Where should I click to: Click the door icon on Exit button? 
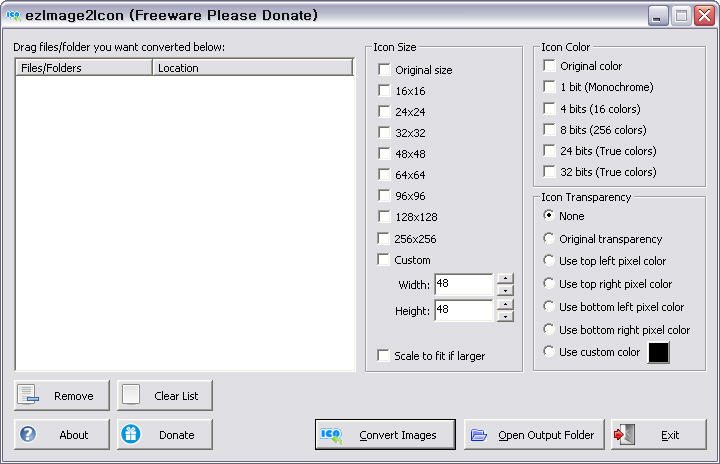[x=624, y=434]
